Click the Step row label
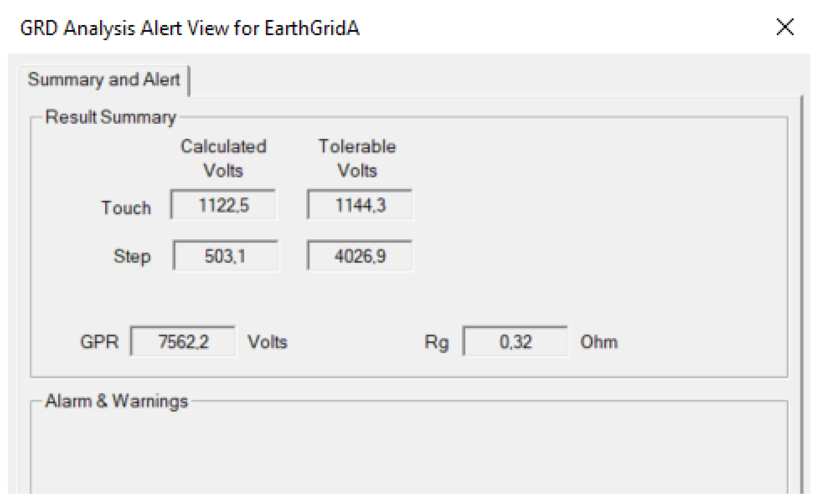816x504 pixels. [132, 256]
